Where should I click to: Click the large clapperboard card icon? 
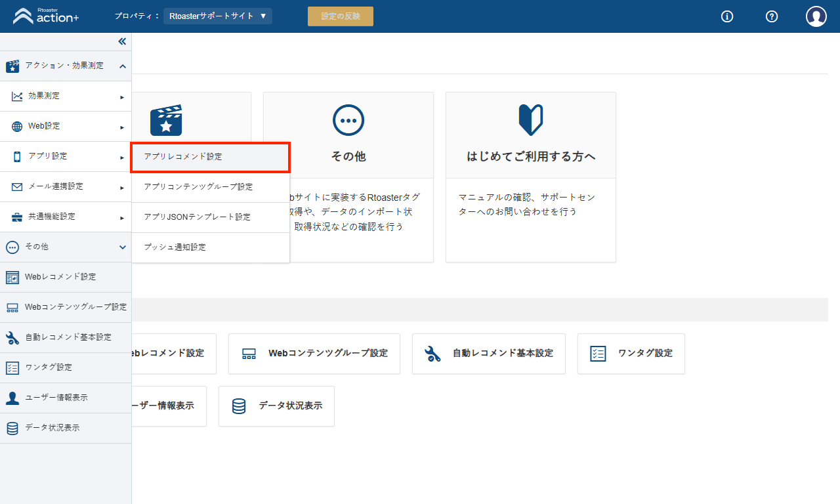(166, 120)
